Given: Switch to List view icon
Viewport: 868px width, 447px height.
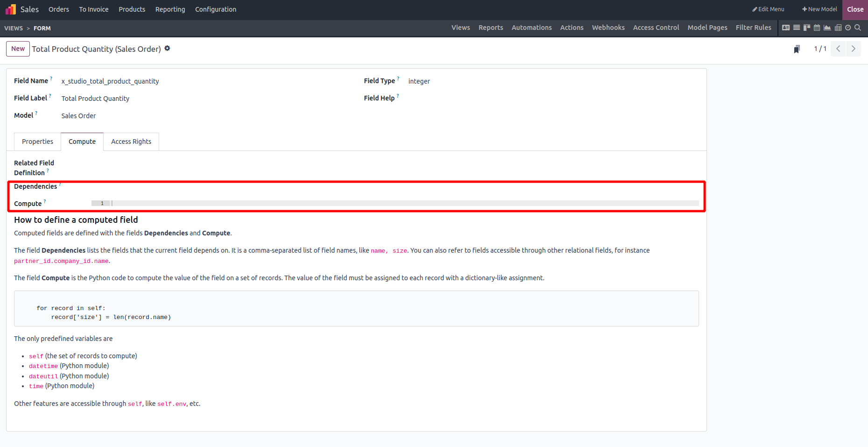Looking at the screenshot, I should [x=797, y=28].
